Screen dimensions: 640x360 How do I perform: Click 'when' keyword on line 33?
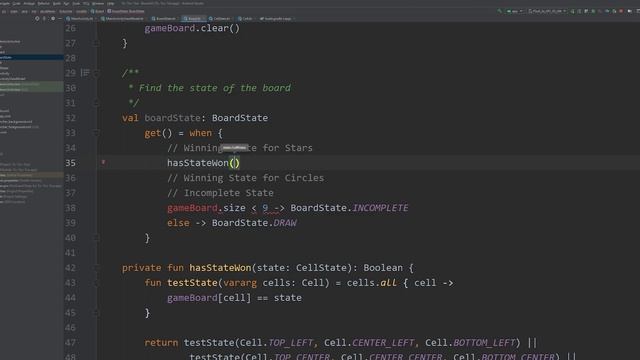pyautogui.click(x=200, y=133)
